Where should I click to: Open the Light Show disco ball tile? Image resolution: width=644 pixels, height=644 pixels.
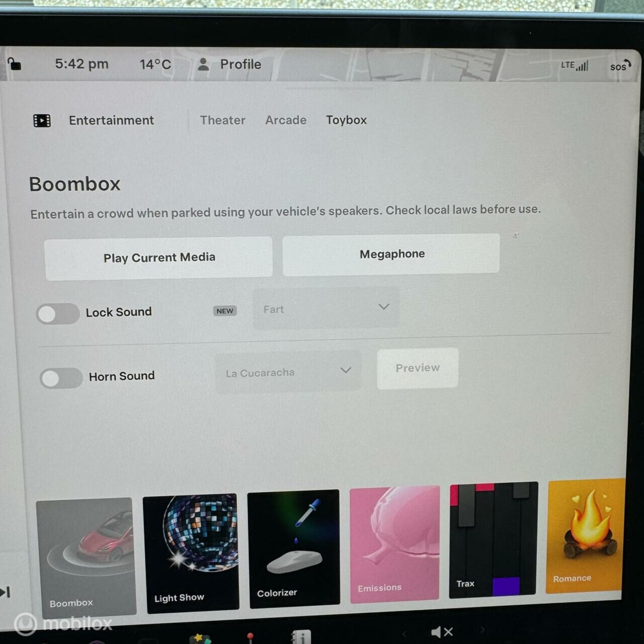point(191,552)
